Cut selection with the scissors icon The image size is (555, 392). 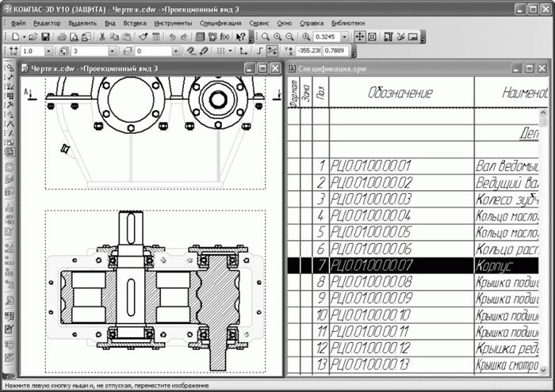[x=102, y=36]
